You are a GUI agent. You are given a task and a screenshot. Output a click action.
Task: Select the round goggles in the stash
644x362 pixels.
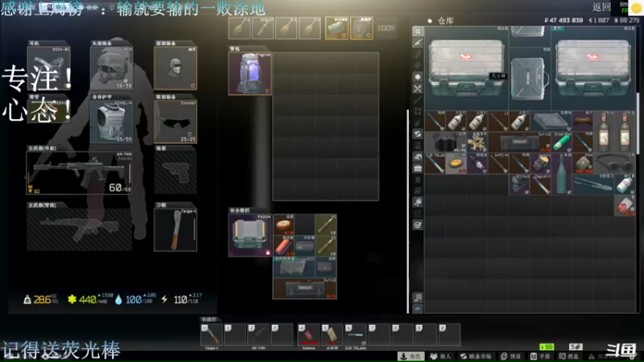tap(614, 164)
